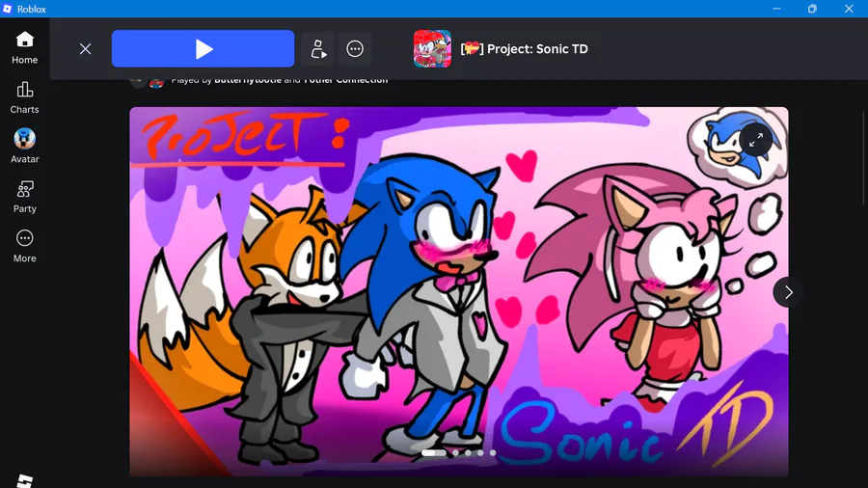The image size is (868, 488).
Task: Close the Roblox window
Action: tap(849, 9)
